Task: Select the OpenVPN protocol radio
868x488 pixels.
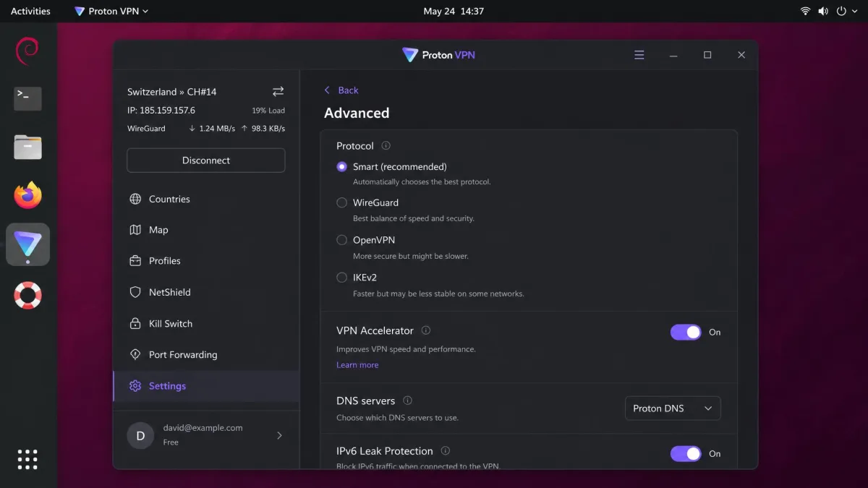Action: (x=342, y=240)
